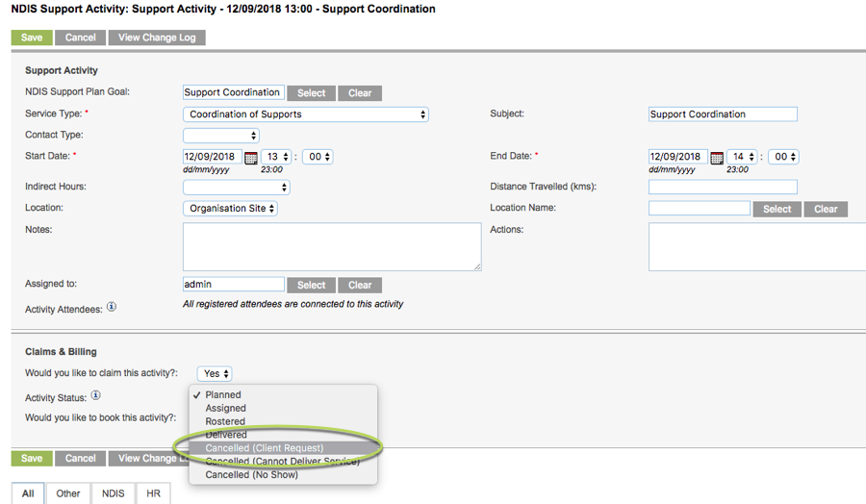This screenshot has height=504, width=866.
Task: Clear the Location Name field
Action: click(x=826, y=210)
